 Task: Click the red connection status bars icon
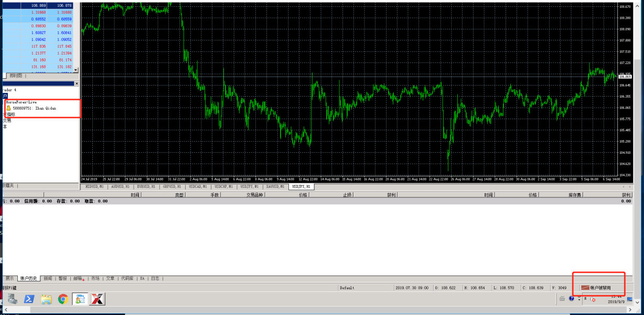[x=585, y=288]
